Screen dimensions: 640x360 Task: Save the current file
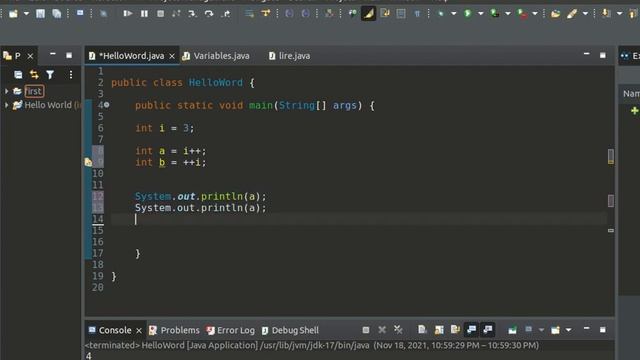pyautogui.click(x=40, y=14)
